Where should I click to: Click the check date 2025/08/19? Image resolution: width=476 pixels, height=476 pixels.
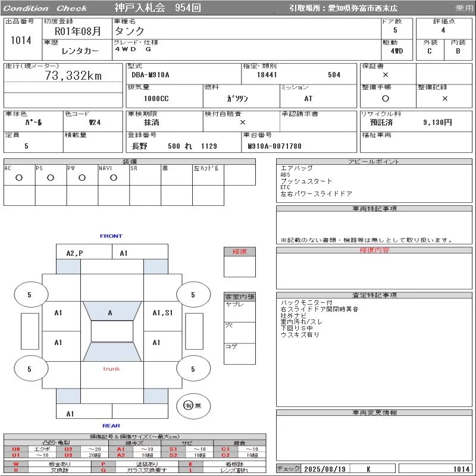point(324,469)
